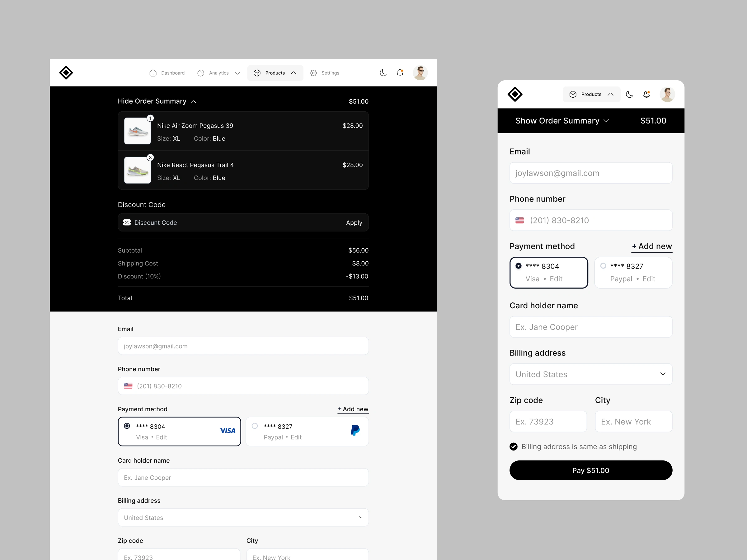This screenshot has height=560, width=747.
Task: Expand Show Order Summary on mobile
Action: pos(562,121)
